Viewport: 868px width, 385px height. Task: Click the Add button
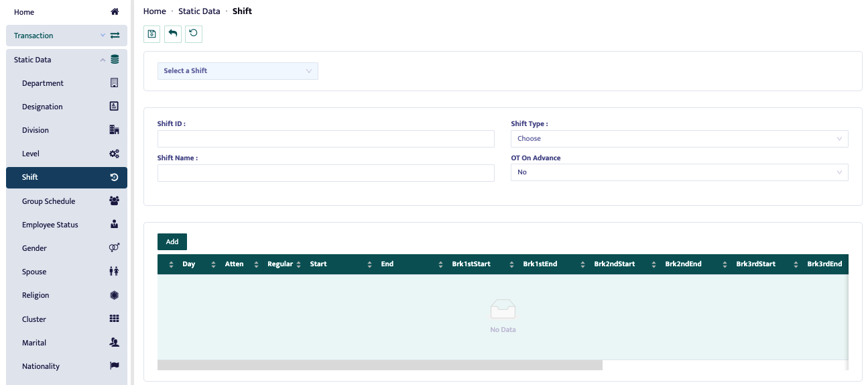click(x=172, y=242)
